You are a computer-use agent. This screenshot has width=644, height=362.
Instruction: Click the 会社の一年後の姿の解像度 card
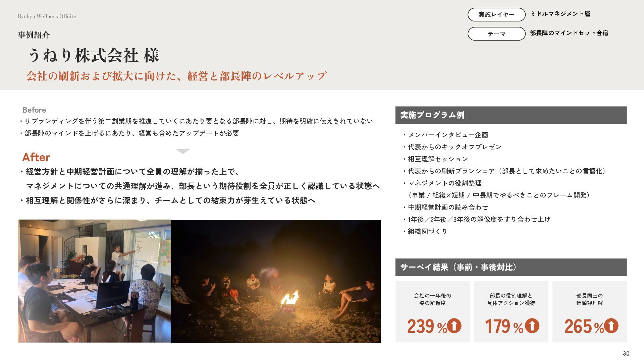click(432, 312)
